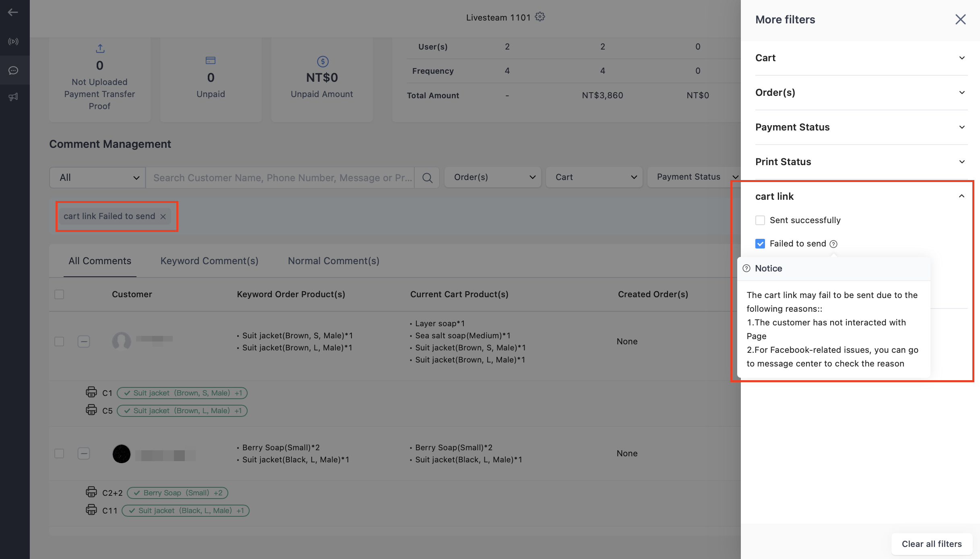980x559 pixels.
Task: Open the live broadcast sidebar icon
Action: 13,41
